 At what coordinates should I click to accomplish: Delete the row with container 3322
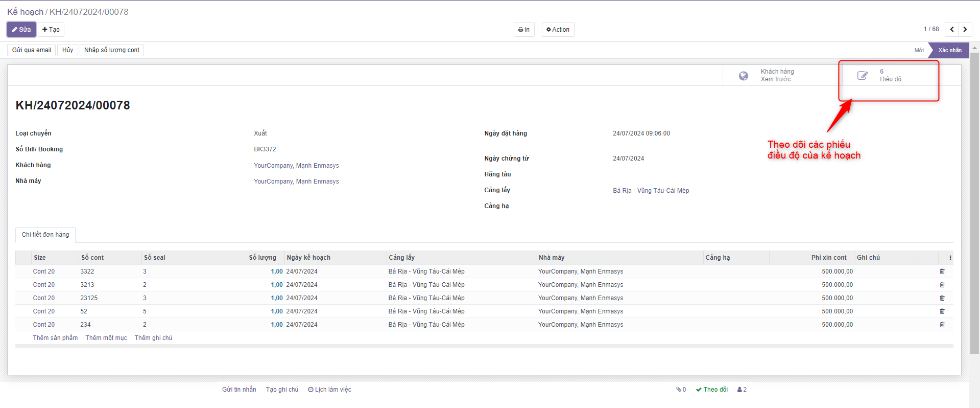coord(942,271)
